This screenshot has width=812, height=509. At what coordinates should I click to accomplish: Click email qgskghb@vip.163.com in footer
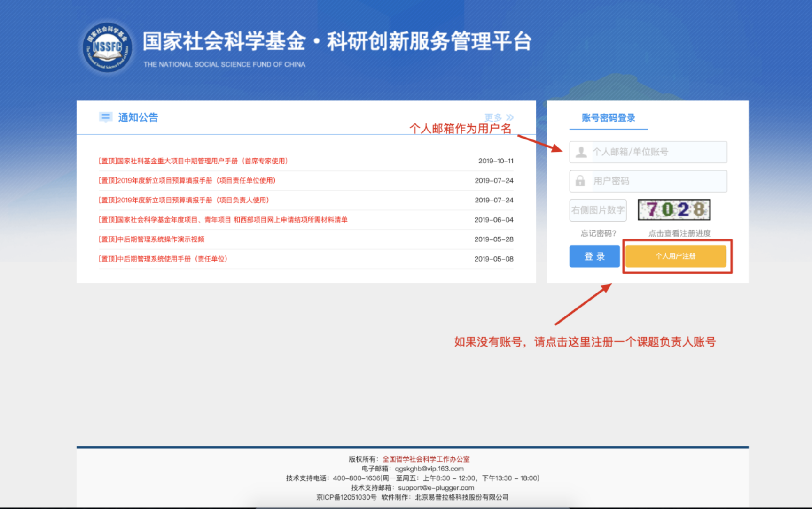(429, 469)
